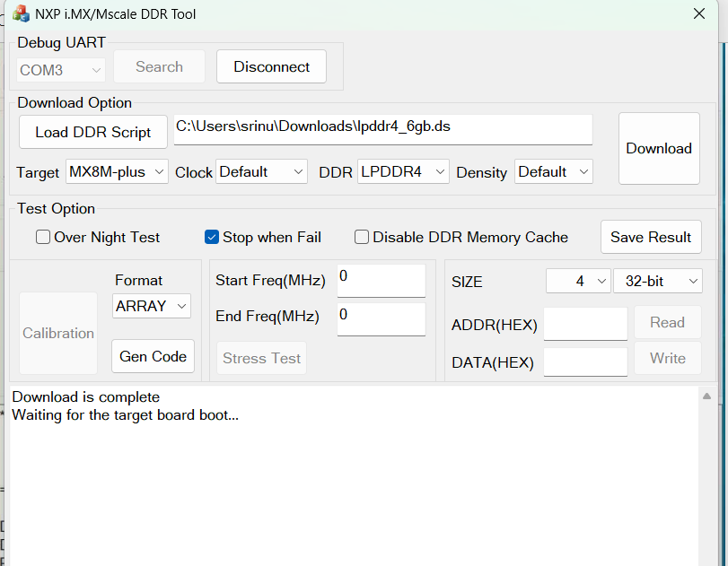Expand the Clock Default dropdown
The image size is (728, 566).
261,172
